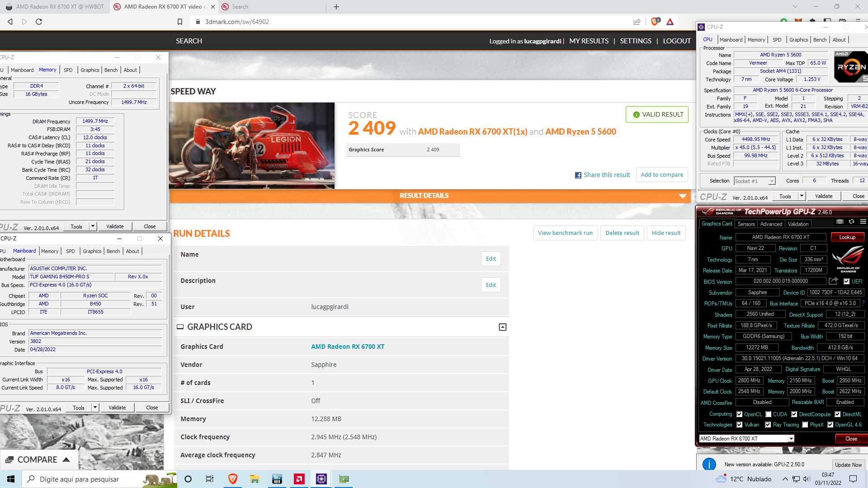The height and width of the screenshot is (488, 868).
Task: Click GPU-Z BIOS export share icon
Action: pos(833,281)
